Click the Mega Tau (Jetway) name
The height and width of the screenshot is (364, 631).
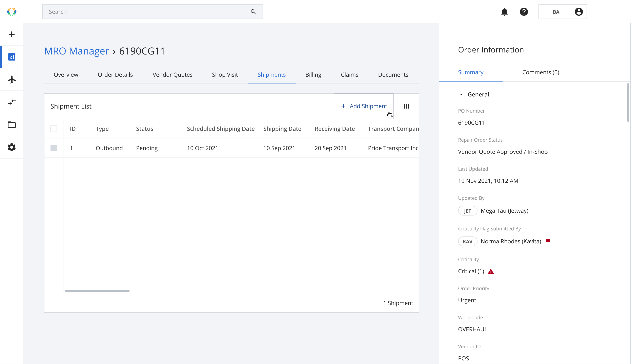pos(504,211)
